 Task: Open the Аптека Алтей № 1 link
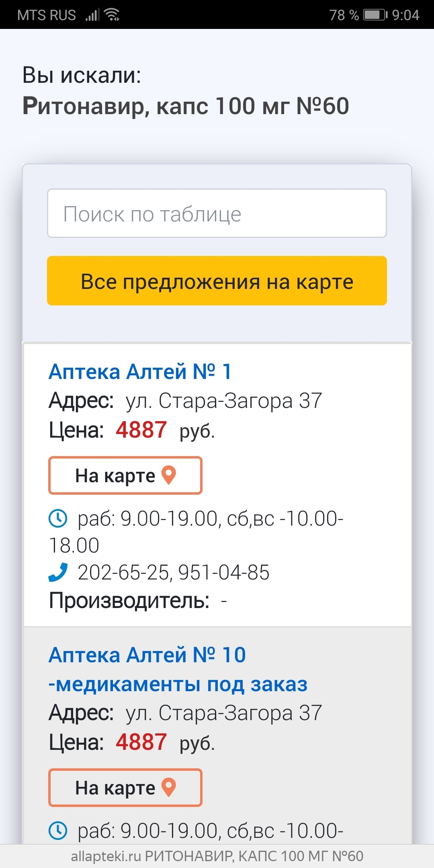tap(140, 371)
